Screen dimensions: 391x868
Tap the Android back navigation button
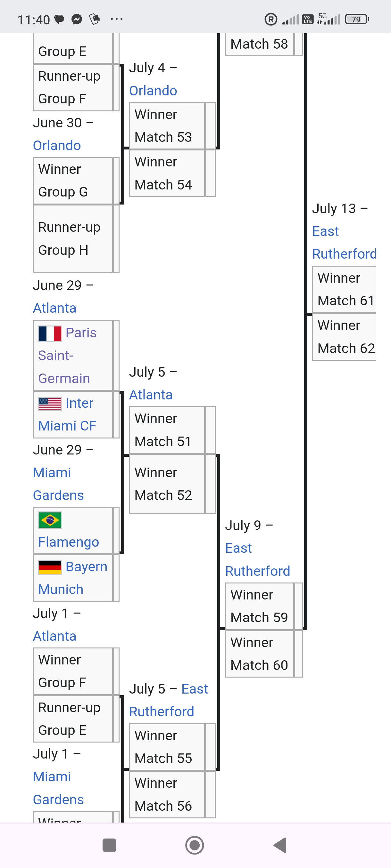[x=280, y=845]
